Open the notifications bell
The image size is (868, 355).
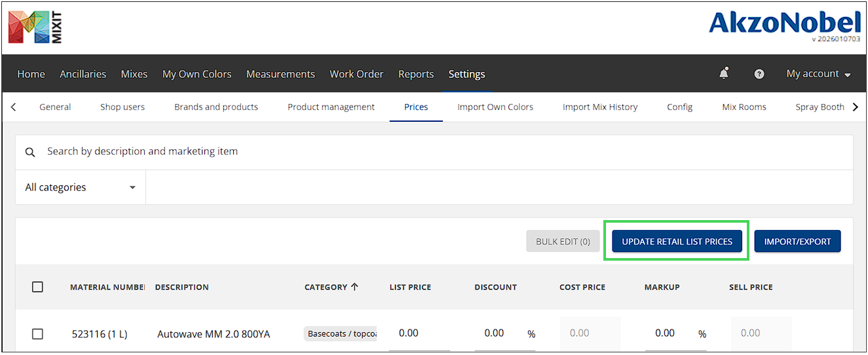(724, 74)
